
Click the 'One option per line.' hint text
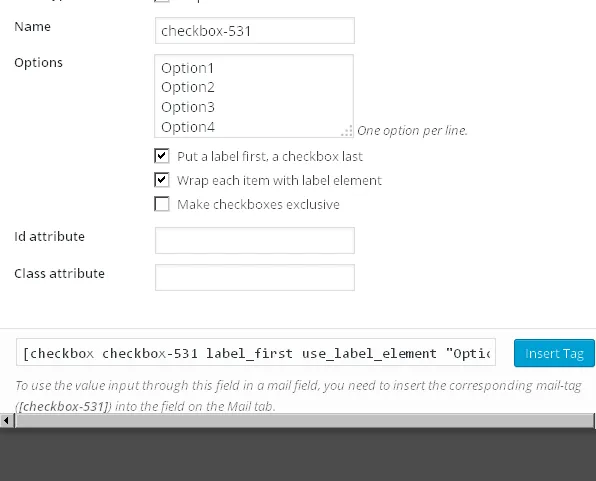pyautogui.click(x=412, y=131)
